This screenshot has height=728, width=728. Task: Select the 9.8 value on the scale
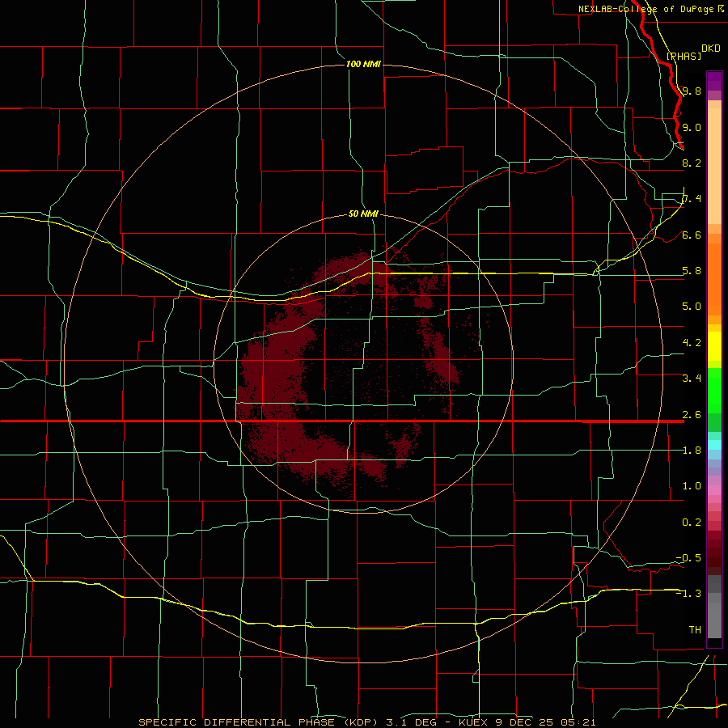click(692, 91)
